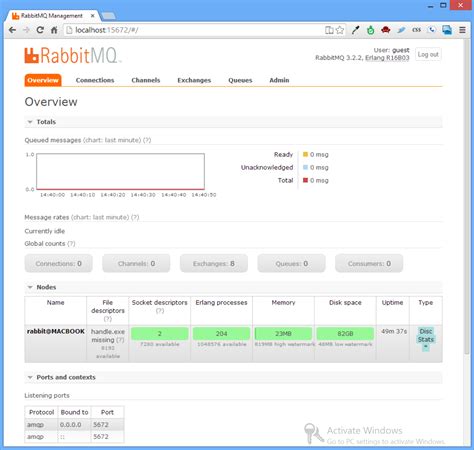Click the rabbit@MACBOOK node name
This screenshot has height=450, width=474.
[56, 331]
